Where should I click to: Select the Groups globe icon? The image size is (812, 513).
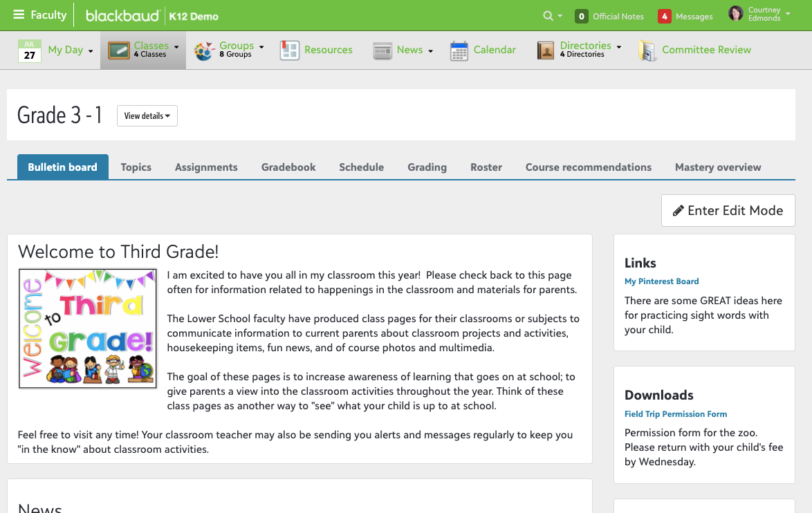point(203,49)
